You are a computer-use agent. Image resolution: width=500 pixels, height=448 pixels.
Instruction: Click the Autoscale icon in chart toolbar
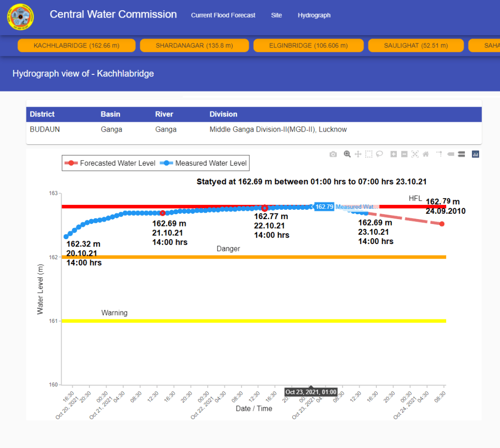[415, 154]
